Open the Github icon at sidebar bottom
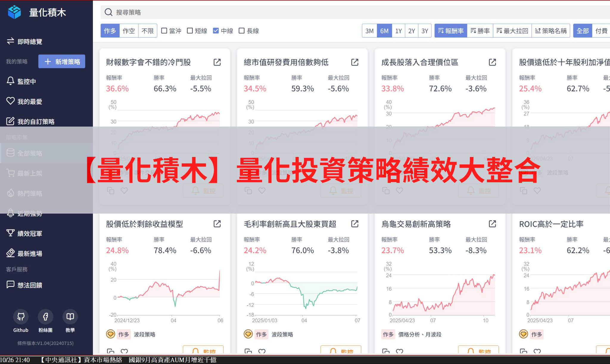Viewport: 610px width, 364px height. (x=21, y=317)
